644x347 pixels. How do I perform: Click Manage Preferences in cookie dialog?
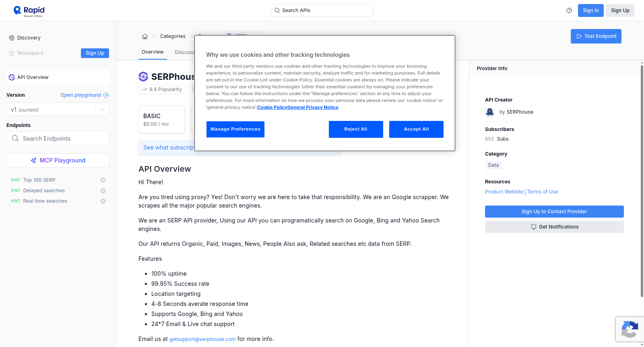click(235, 129)
